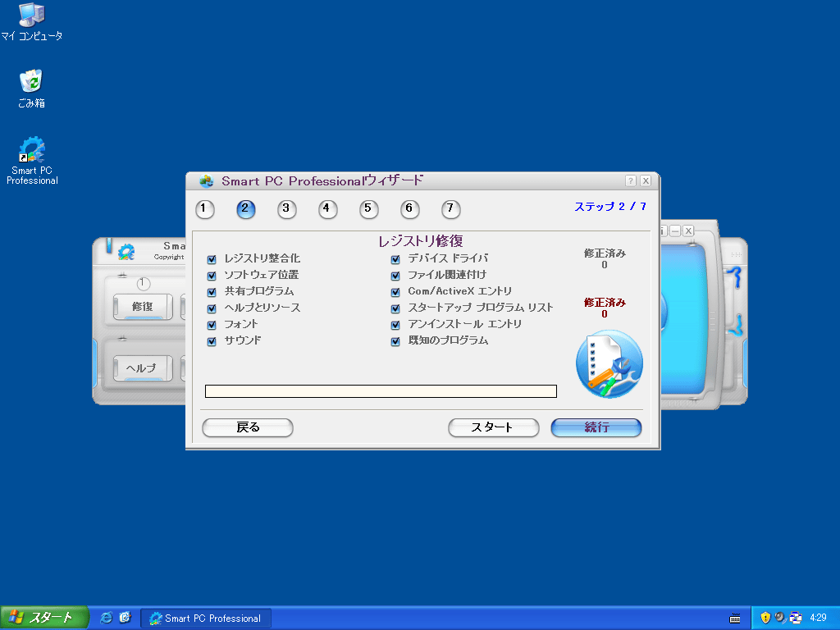Click wizard title bar app icon

coord(206,181)
